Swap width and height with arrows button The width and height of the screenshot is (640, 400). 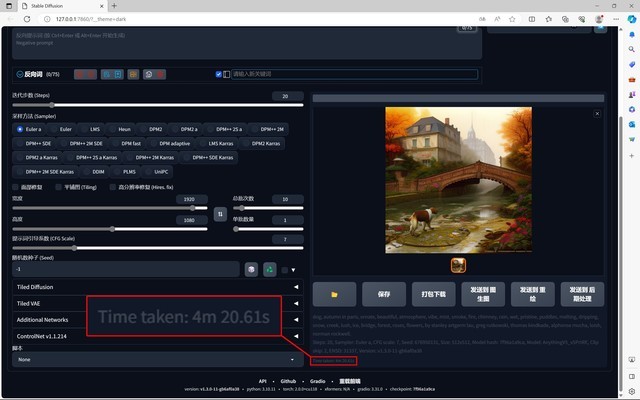(x=220, y=213)
